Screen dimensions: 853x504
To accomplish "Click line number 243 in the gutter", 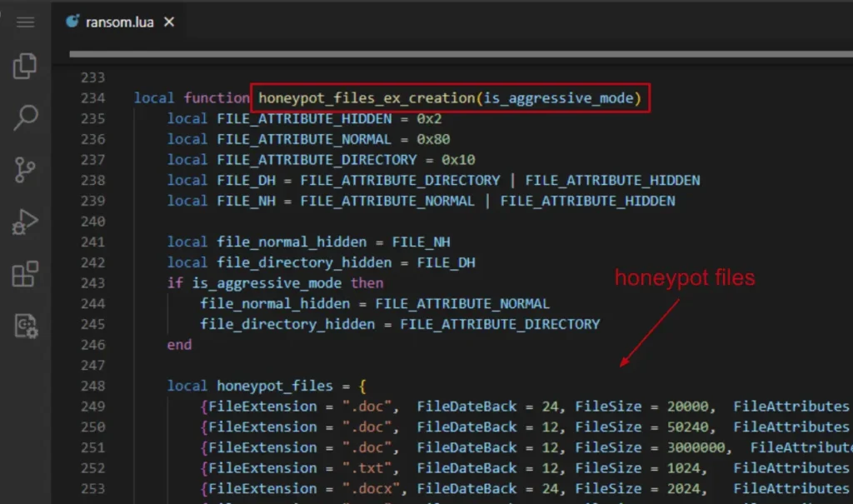I will point(92,283).
